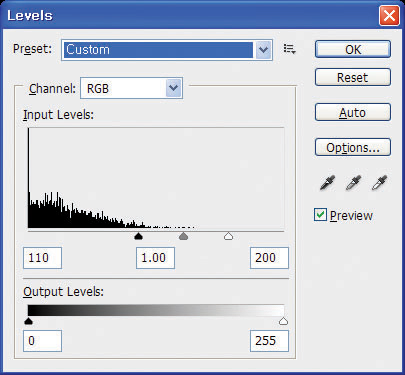Focus the input shadow field showing 110
This screenshot has height=375, width=405.
point(42,258)
